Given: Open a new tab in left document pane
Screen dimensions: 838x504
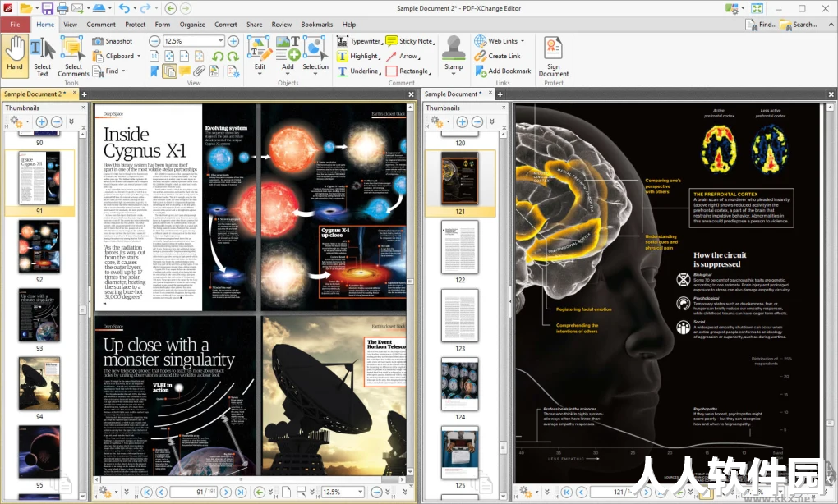Looking at the screenshot, I should 84,94.
